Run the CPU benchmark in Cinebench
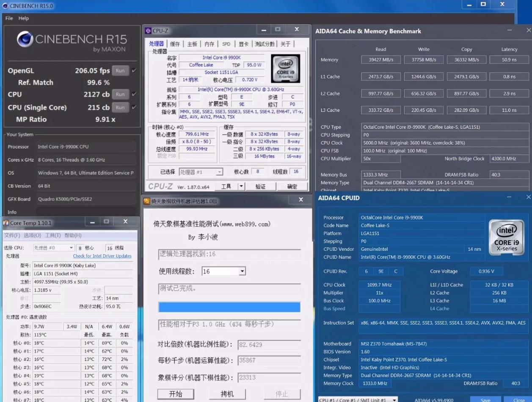The height and width of the screenshot is (402, 532). tap(120, 94)
